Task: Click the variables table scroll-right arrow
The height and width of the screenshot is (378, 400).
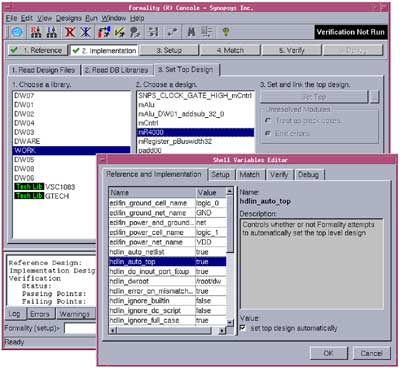Action: pos(222,331)
